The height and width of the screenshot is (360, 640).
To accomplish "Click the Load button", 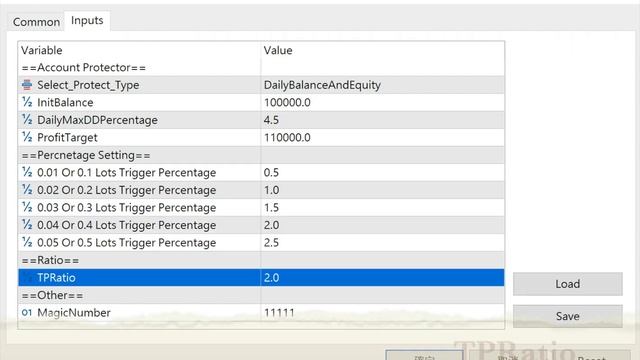I will 567,284.
